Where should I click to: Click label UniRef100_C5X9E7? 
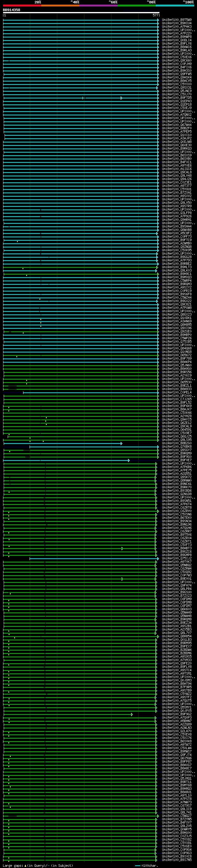point(177,433)
